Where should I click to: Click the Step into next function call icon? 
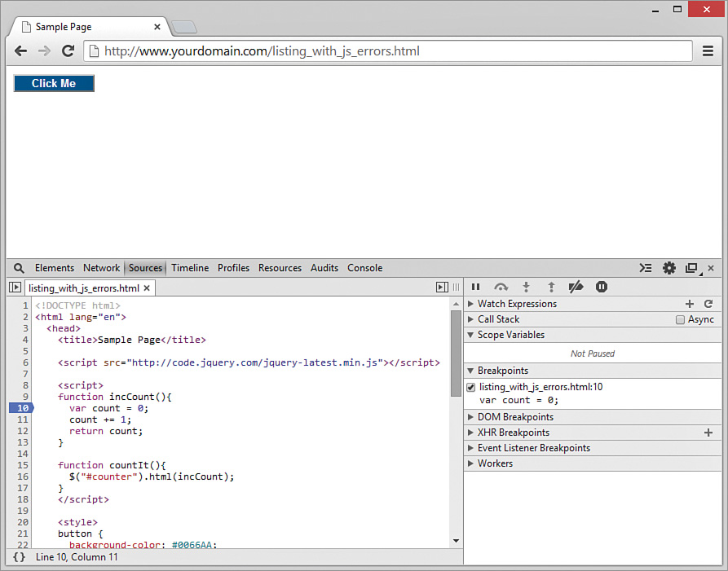(526, 287)
